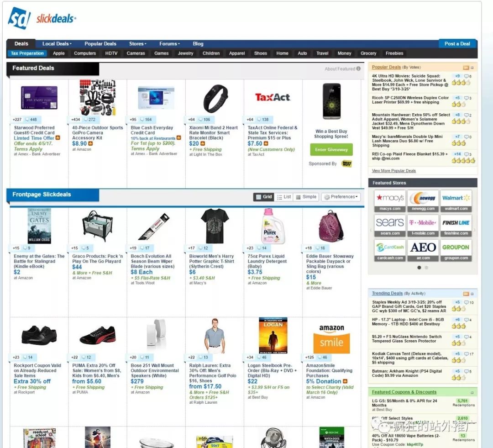Click the Slickdeals logo
The width and height of the screenshot is (493, 448).
42,18
